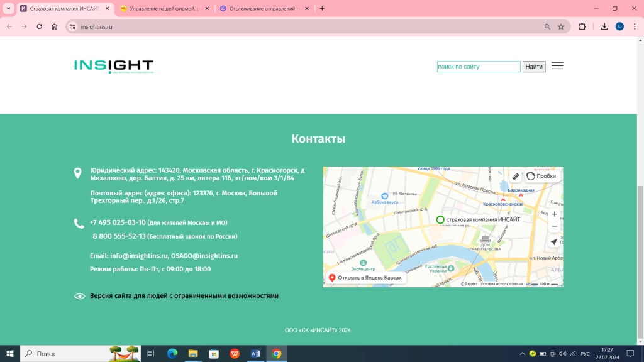The width and height of the screenshot is (644, 362).
Task: Click the 8 800 555-52-13 phone number
Action: (119, 236)
